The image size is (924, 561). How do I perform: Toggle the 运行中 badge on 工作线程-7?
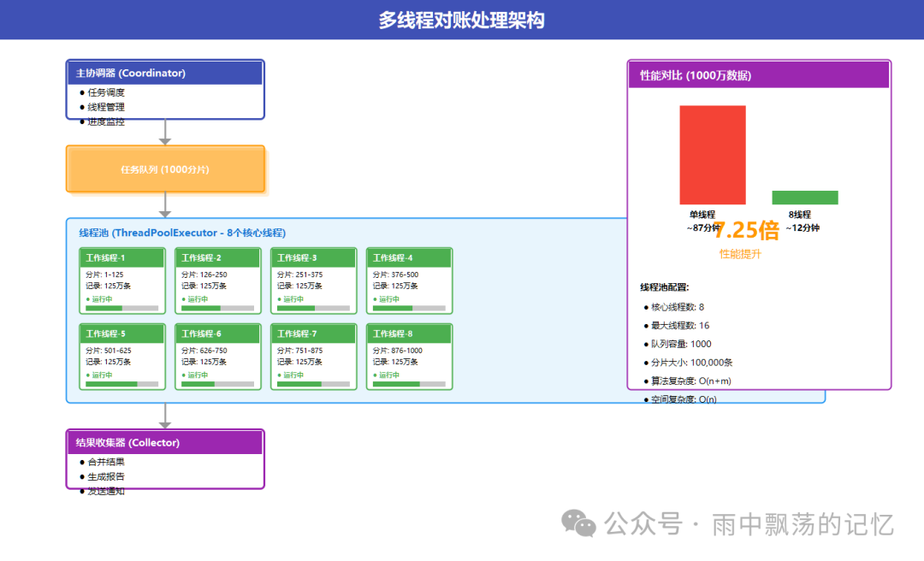(x=293, y=375)
